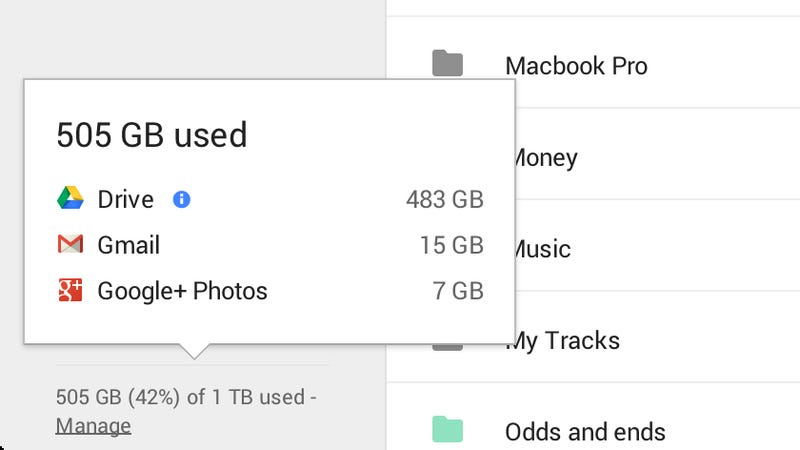The image size is (800, 450).
Task: Click the Drive label in storage popup
Action: pos(126,199)
